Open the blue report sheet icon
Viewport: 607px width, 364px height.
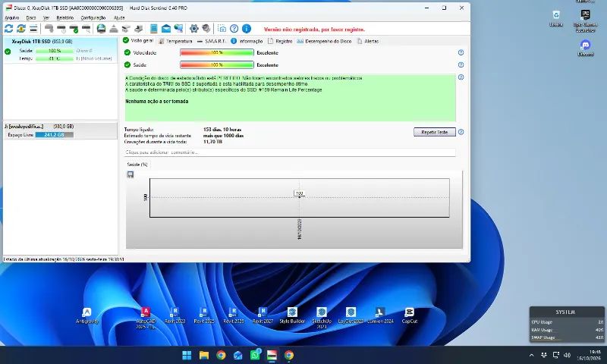(154, 28)
